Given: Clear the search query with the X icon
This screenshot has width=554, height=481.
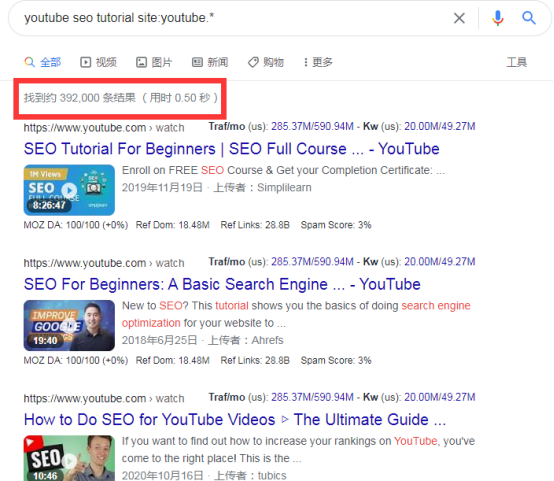Looking at the screenshot, I should 459,18.
